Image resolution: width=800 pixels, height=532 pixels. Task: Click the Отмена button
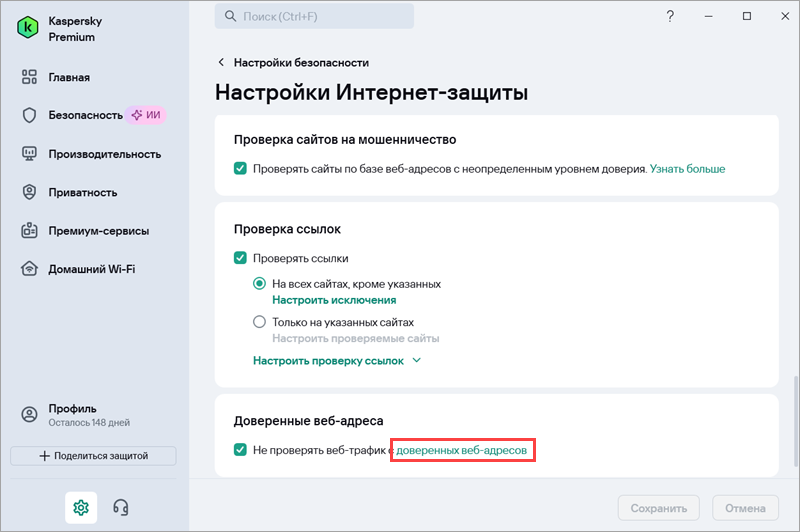click(x=745, y=508)
